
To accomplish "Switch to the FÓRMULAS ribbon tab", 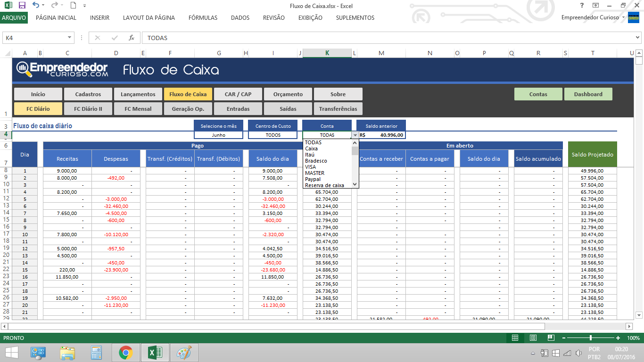I will tap(203, 17).
